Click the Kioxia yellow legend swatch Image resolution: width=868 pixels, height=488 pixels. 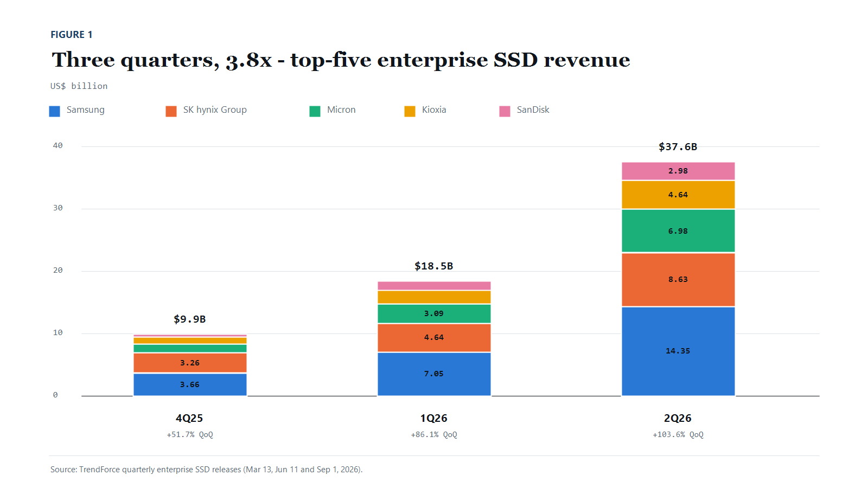pyautogui.click(x=410, y=111)
